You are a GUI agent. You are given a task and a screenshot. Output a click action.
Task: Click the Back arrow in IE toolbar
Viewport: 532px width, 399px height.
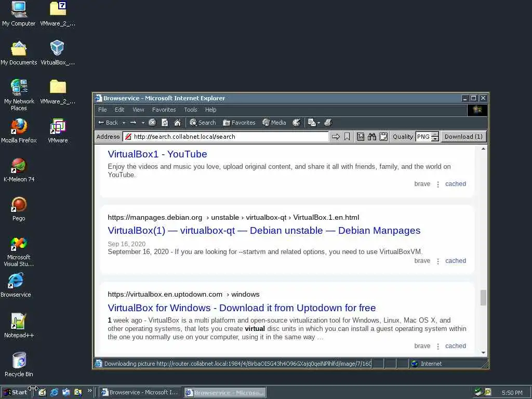108,123
